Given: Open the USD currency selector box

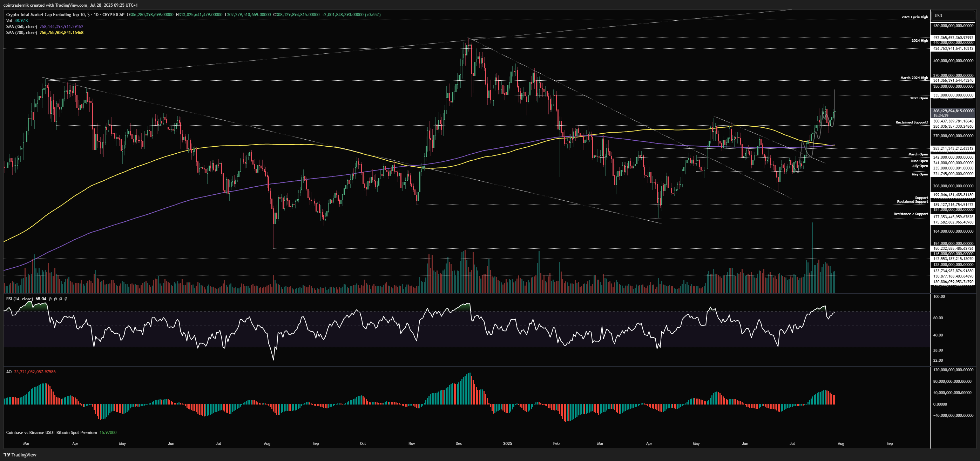Looking at the screenshot, I should [x=954, y=15].
